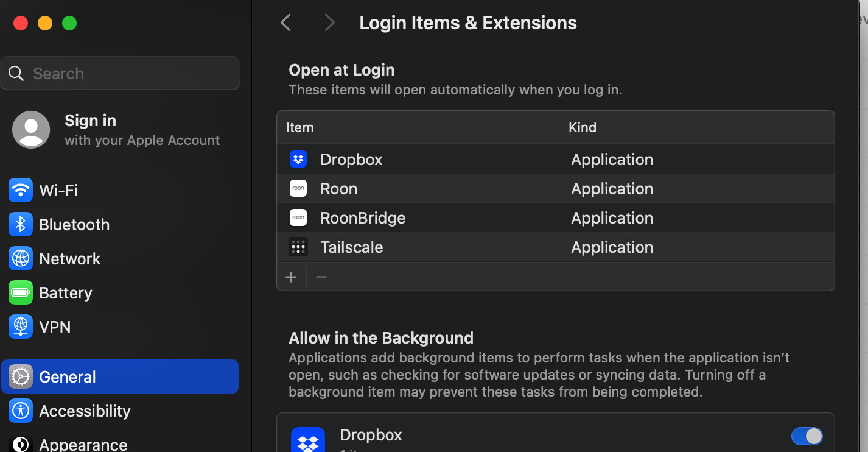Click the Bluetooth sidebar icon

click(21, 224)
